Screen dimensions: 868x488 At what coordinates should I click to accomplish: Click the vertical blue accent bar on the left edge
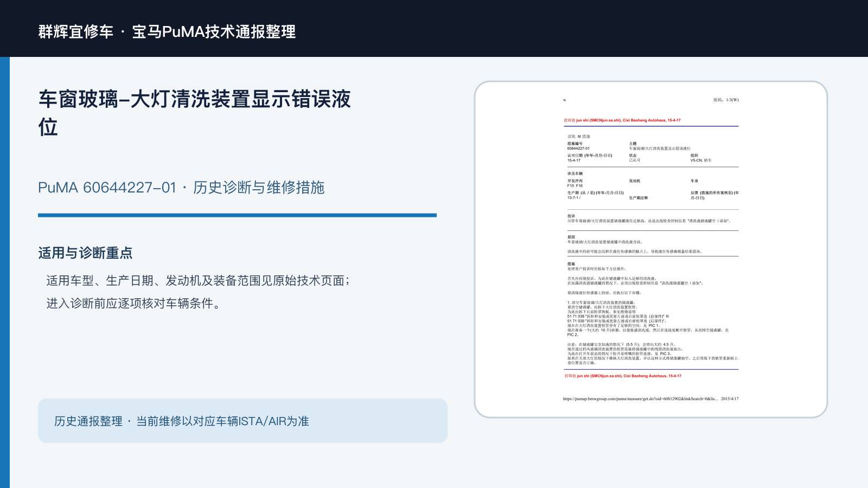click(x=5, y=272)
